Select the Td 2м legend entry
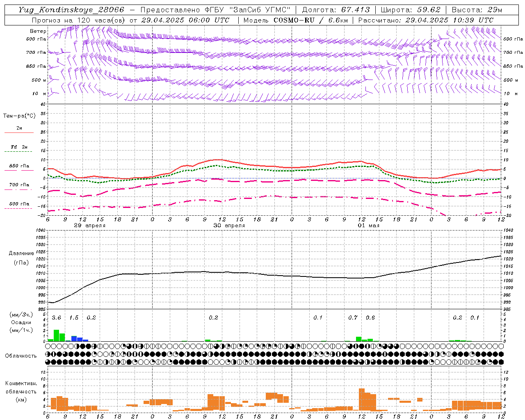This screenshot has height=420, width=525. (19, 147)
